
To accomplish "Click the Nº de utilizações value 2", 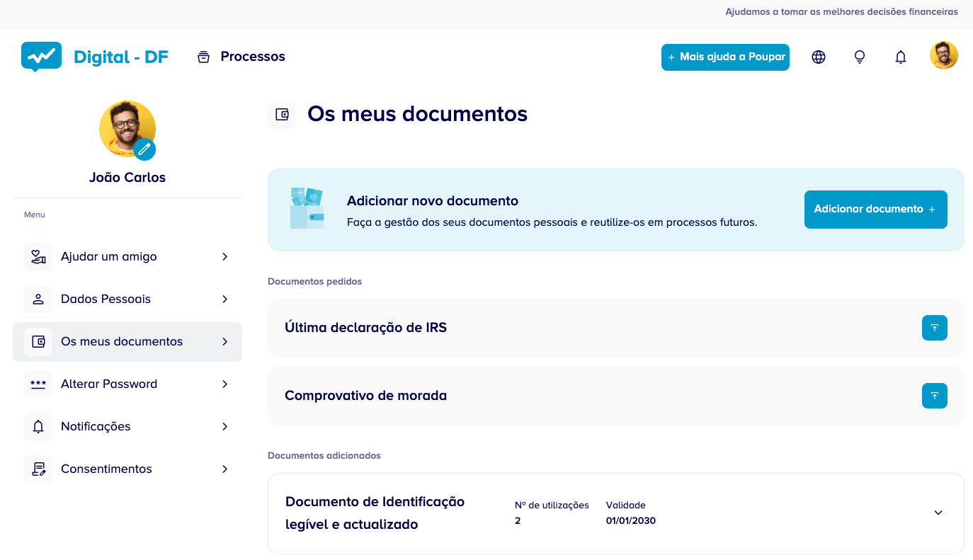I will (x=518, y=520).
